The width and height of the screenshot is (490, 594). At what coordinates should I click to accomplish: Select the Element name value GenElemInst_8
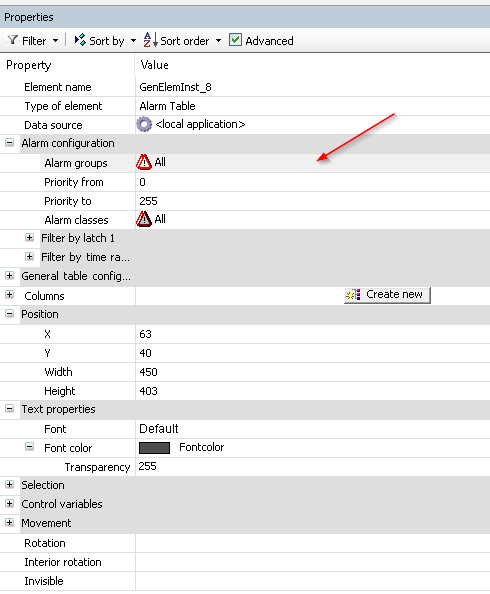coord(175,87)
